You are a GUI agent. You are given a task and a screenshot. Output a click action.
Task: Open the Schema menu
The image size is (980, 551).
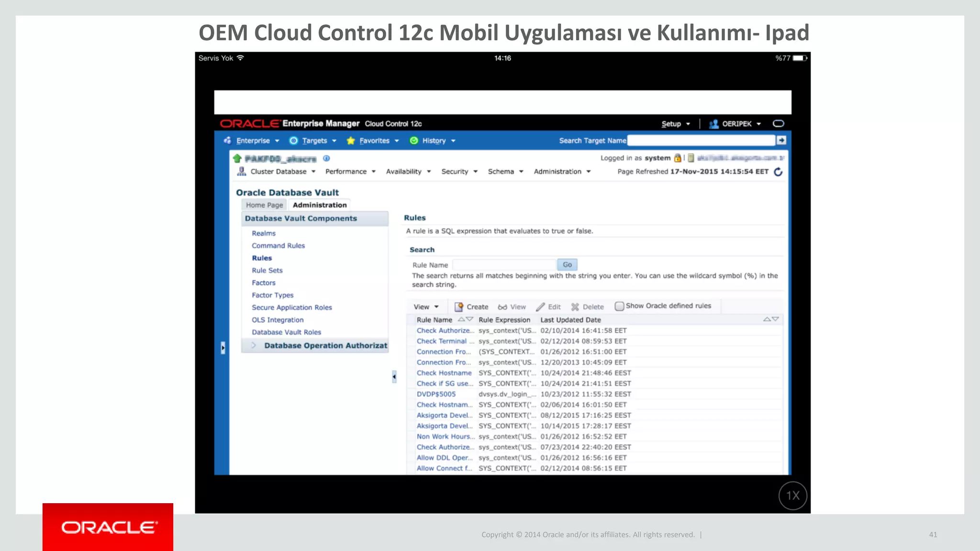point(505,171)
